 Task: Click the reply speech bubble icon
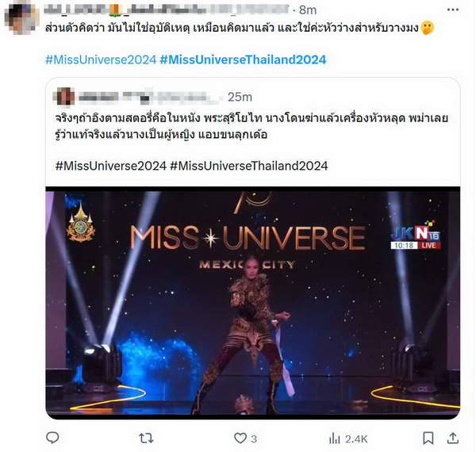tap(52, 438)
